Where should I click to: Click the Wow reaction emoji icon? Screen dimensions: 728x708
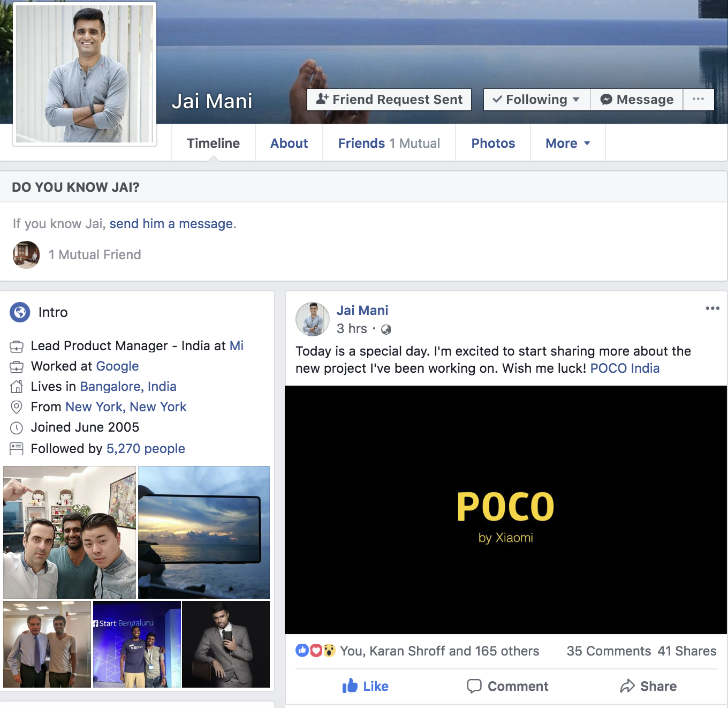[x=329, y=651]
